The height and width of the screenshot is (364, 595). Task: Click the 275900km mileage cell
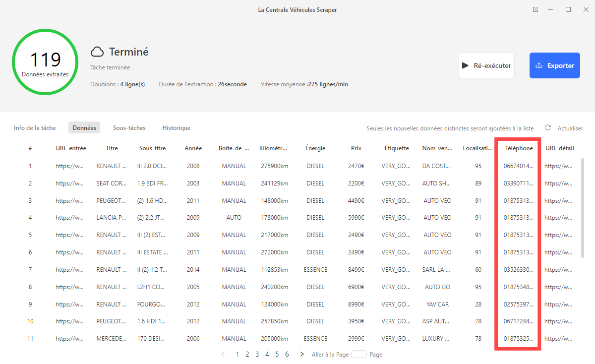[x=274, y=166]
